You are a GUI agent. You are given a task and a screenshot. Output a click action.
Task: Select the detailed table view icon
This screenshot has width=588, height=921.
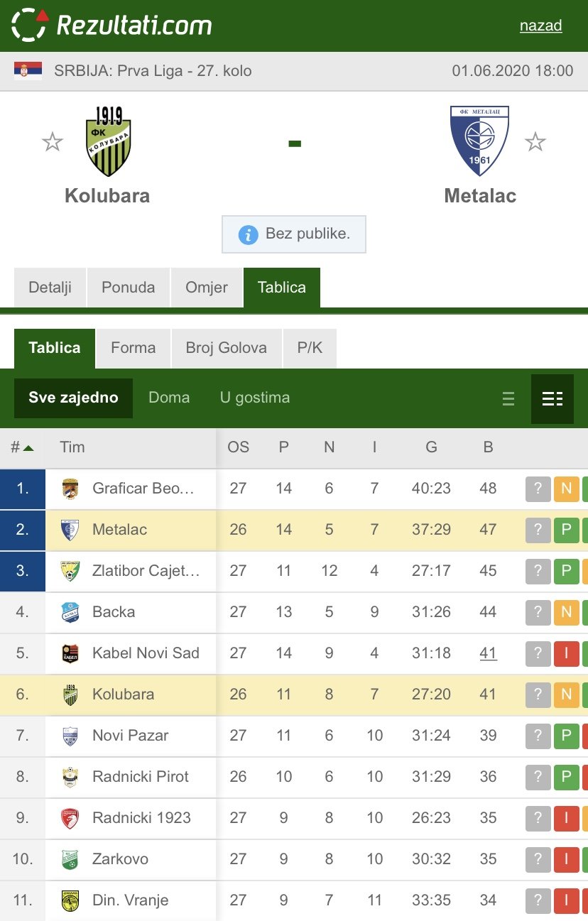552,399
